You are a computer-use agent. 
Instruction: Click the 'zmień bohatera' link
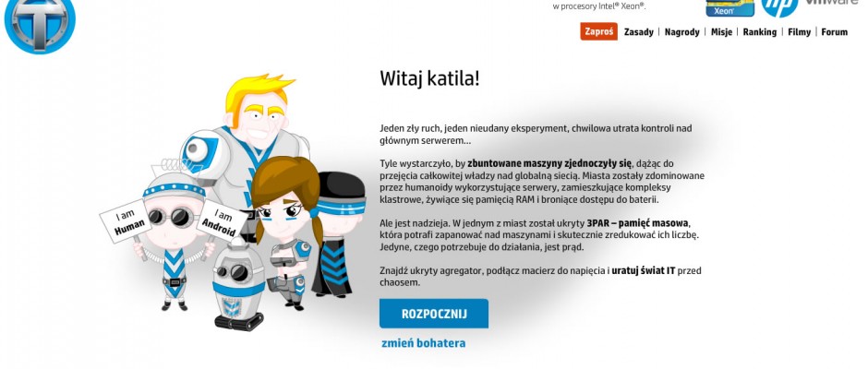tap(424, 343)
